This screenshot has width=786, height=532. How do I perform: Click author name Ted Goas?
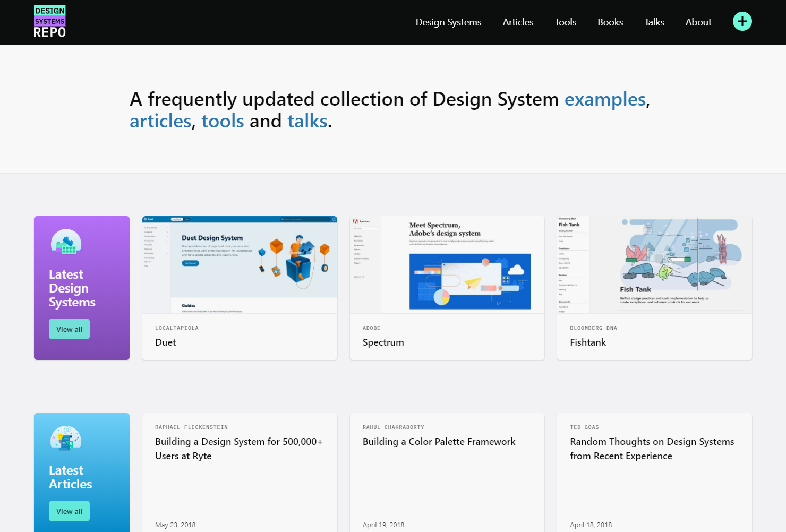click(584, 427)
